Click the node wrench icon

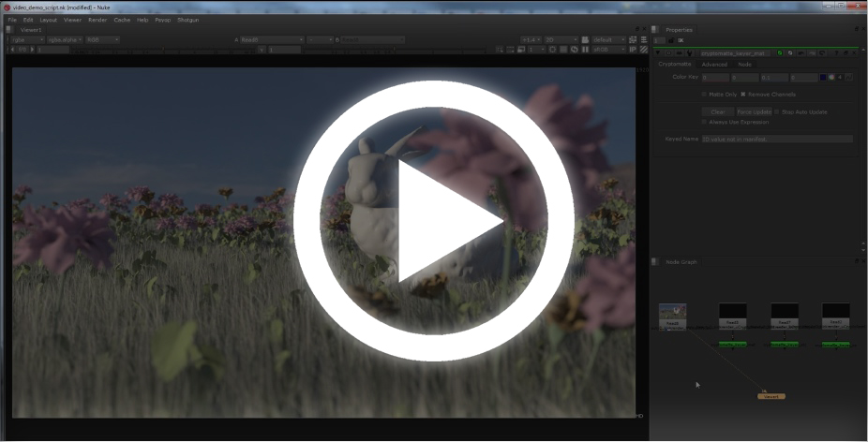click(689, 53)
